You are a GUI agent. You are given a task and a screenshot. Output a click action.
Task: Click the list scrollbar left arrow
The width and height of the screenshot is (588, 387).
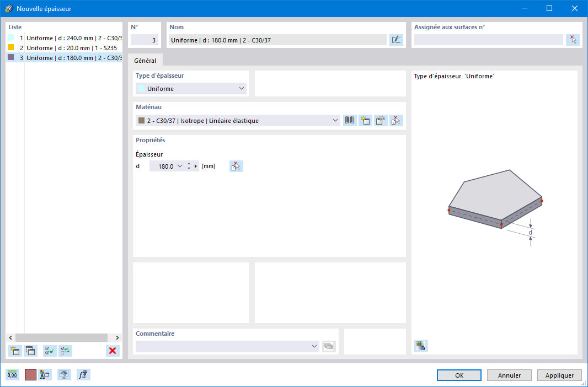coord(10,337)
